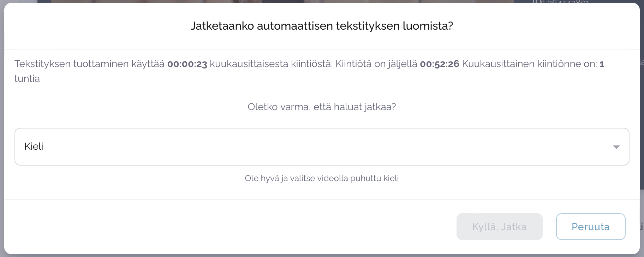The image size is (644, 257).
Task: Click the Kieli placeholder label
Action: pyautogui.click(x=34, y=147)
